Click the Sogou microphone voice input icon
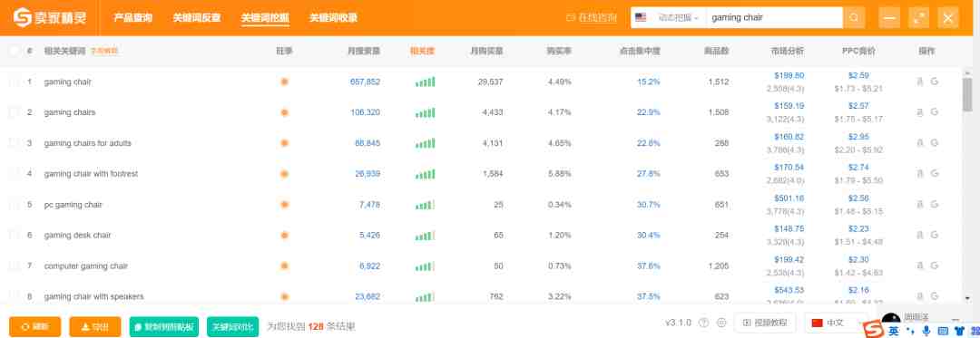Viewport: 980px width, 338px height. click(926, 331)
